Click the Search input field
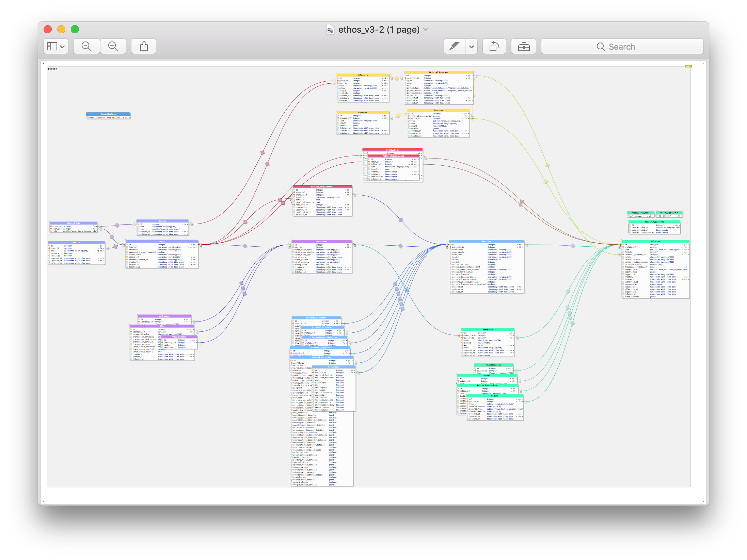Image resolution: width=747 pixels, height=560 pixels. click(x=647, y=47)
